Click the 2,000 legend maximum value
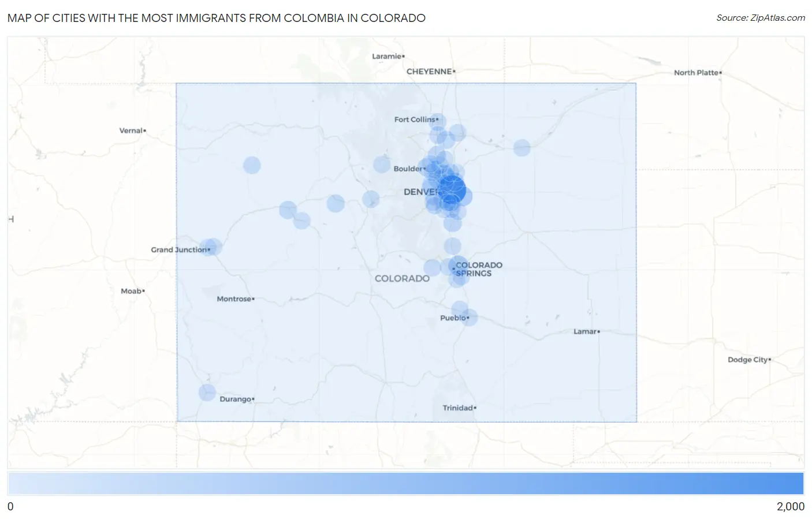 pyautogui.click(x=790, y=506)
